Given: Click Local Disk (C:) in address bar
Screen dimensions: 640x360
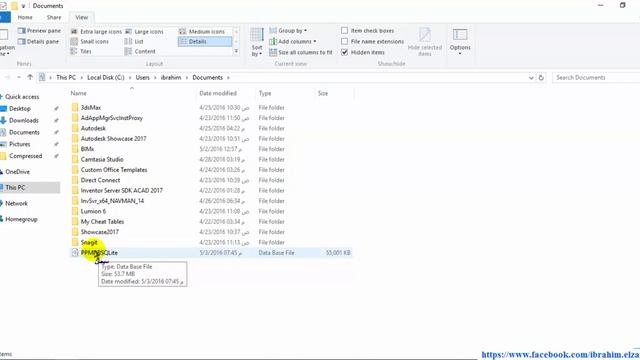Looking at the screenshot, I should tap(106, 78).
